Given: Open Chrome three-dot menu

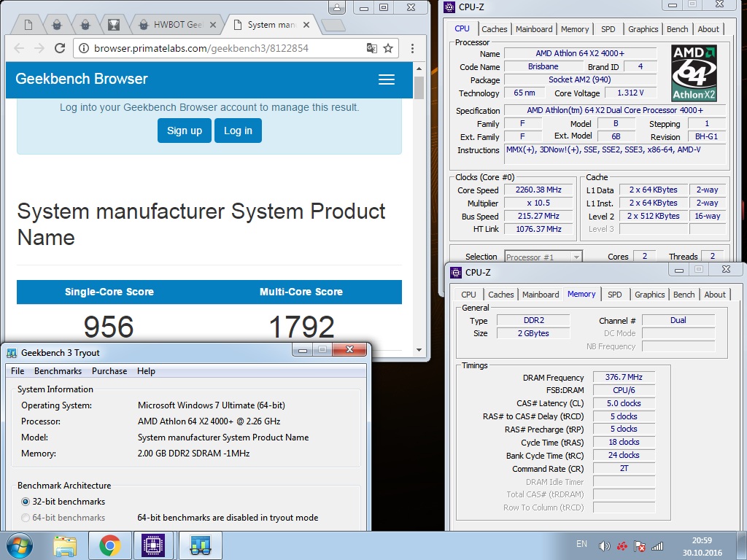Looking at the screenshot, I should click(413, 48).
